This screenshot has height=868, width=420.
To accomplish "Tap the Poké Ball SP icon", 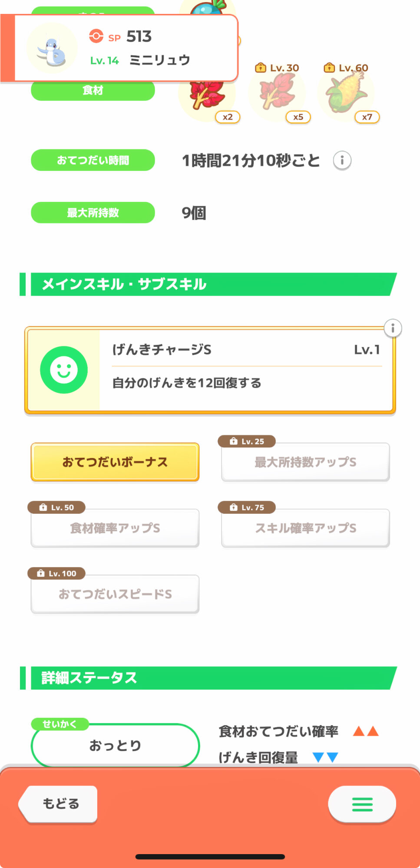I will tap(96, 36).
